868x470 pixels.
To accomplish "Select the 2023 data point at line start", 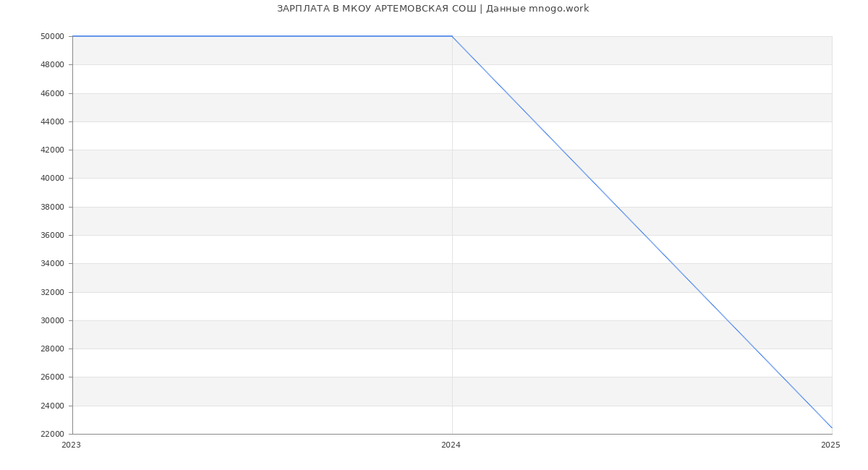I will [x=72, y=36].
